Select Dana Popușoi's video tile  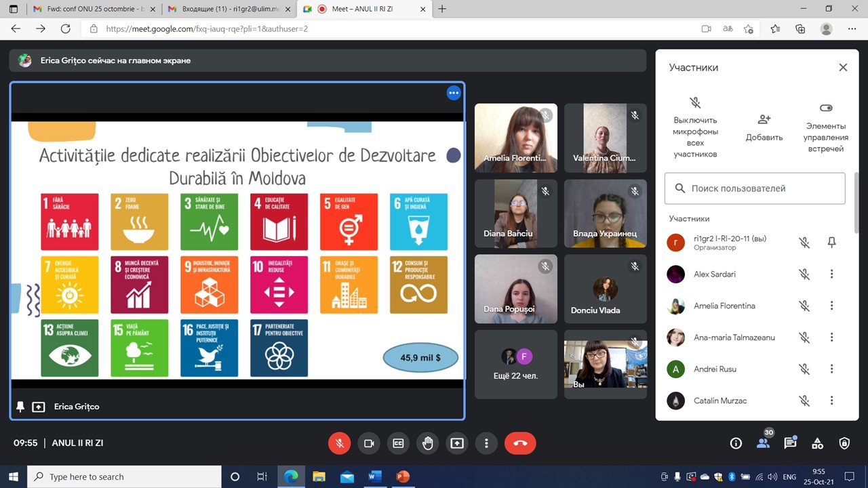coord(516,289)
